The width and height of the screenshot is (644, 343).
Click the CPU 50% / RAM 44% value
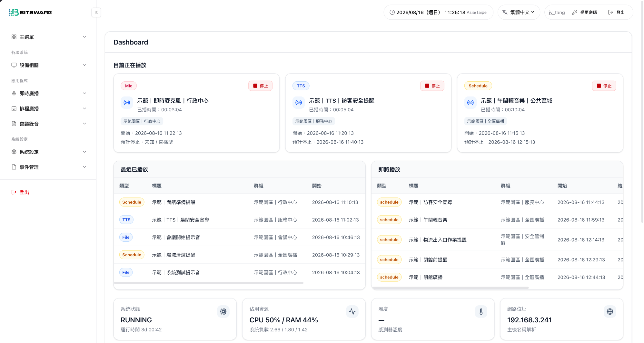coord(284,320)
